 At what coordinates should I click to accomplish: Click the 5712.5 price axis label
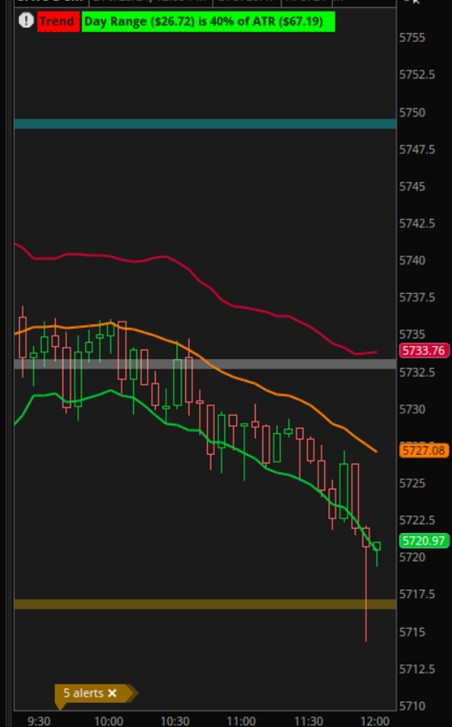(x=417, y=669)
